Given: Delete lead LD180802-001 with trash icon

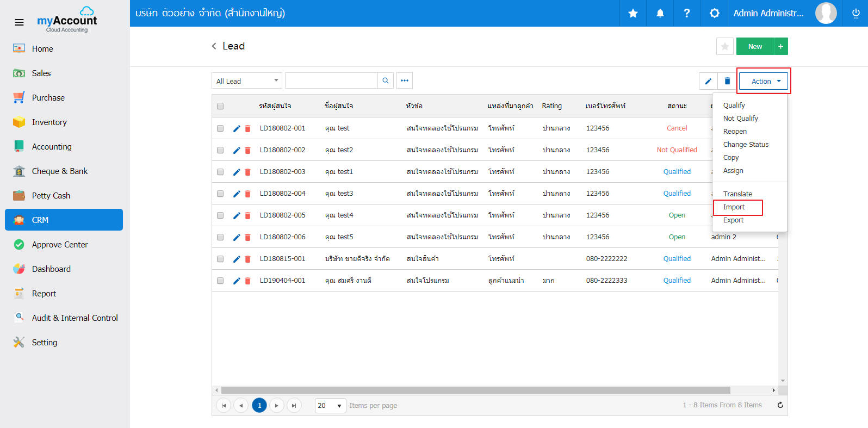Looking at the screenshot, I should pyautogui.click(x=248, y=128).
